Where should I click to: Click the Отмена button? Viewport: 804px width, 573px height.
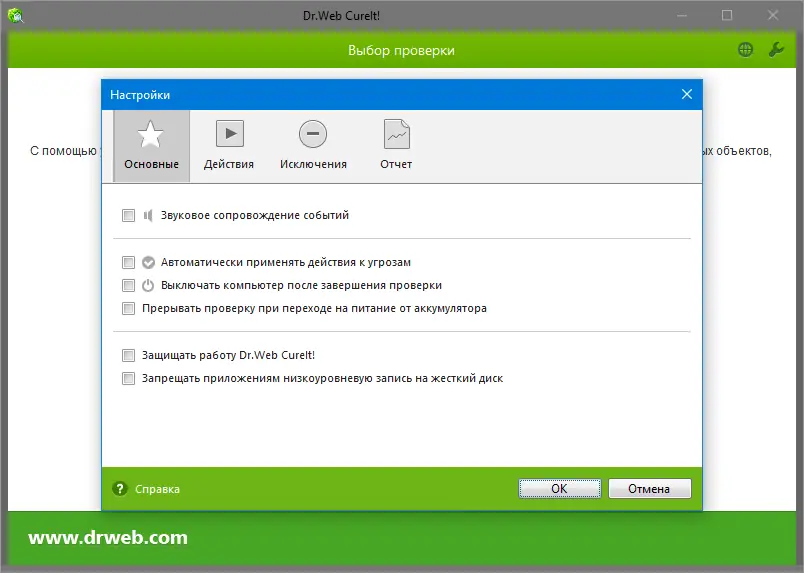[650, 489]
